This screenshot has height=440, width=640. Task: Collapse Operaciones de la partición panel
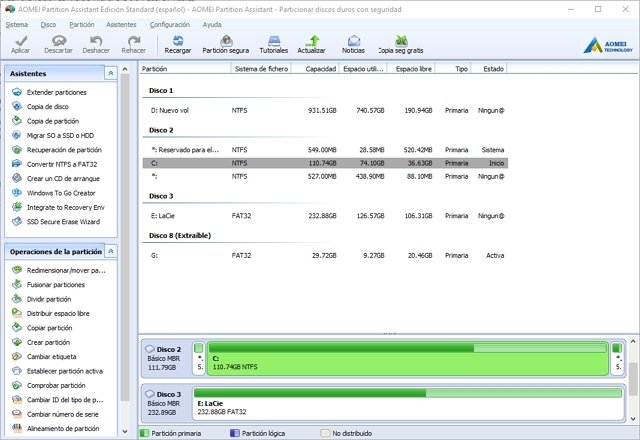(111, 251)
